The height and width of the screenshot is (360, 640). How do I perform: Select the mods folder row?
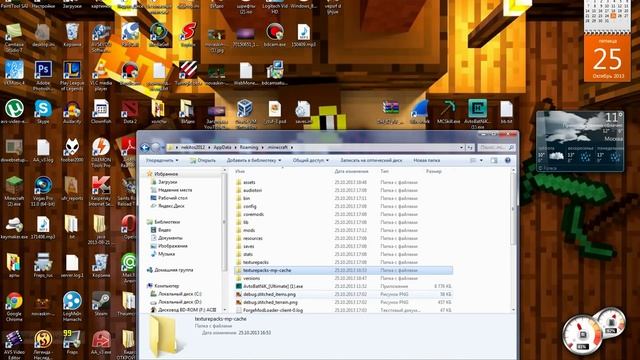click(343, 230)
